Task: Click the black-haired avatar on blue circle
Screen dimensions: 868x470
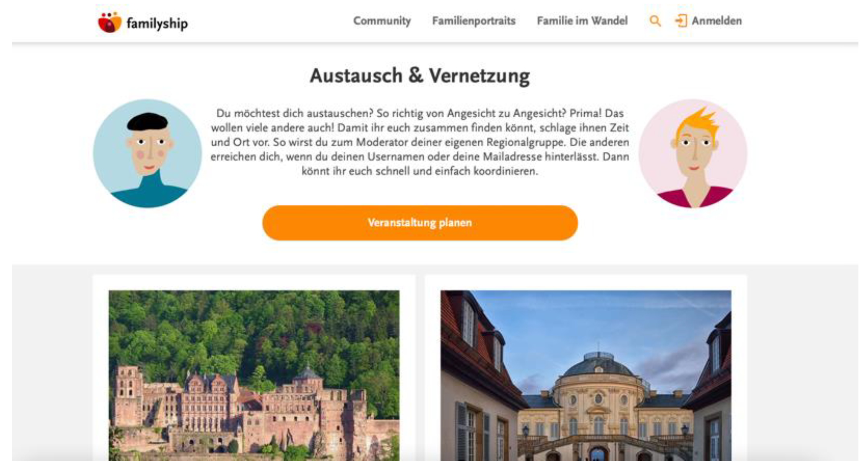Action: tap(147, 154)
